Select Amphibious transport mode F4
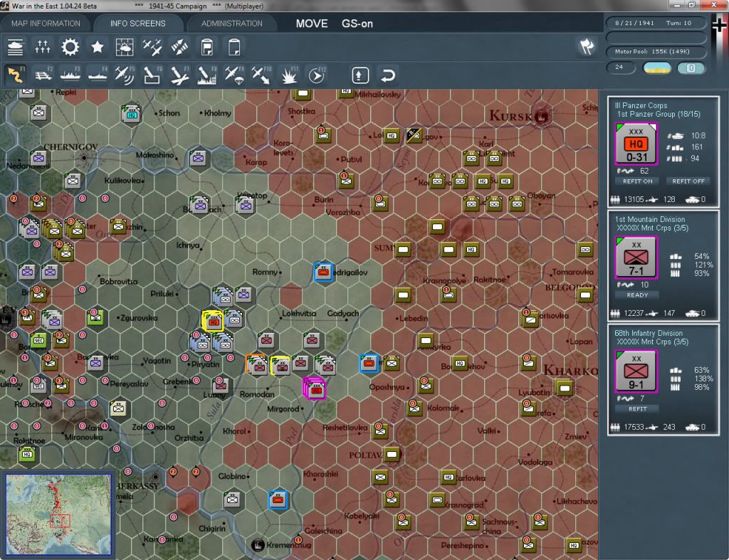Image resolution: width=729 pixels, height=560 pixels. tap(98, 75)
